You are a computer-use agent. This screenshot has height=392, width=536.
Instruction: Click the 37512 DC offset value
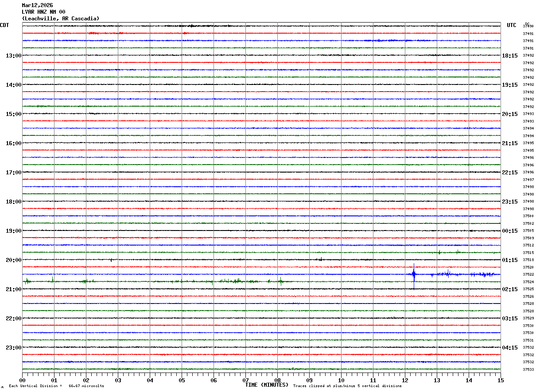[x=528, y=245]
